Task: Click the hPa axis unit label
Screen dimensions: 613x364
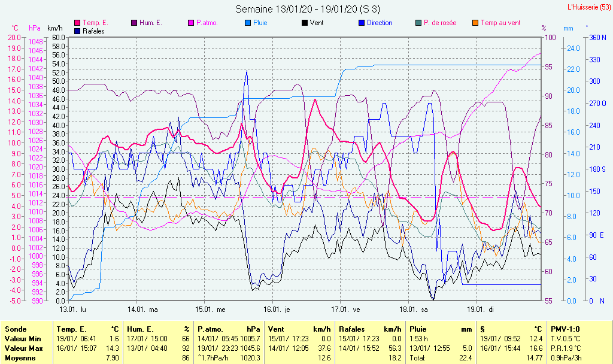Action: (x=35, y=28)
